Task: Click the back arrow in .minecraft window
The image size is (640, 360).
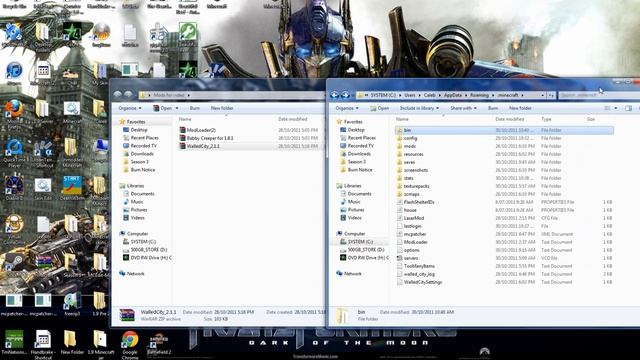Action: click(x=334, y=95)
